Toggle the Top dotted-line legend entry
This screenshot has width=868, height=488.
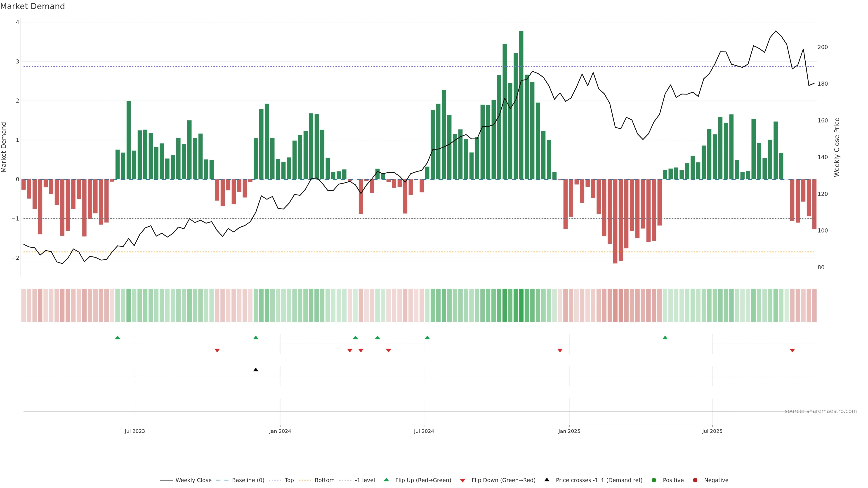[x=289, y=480]
